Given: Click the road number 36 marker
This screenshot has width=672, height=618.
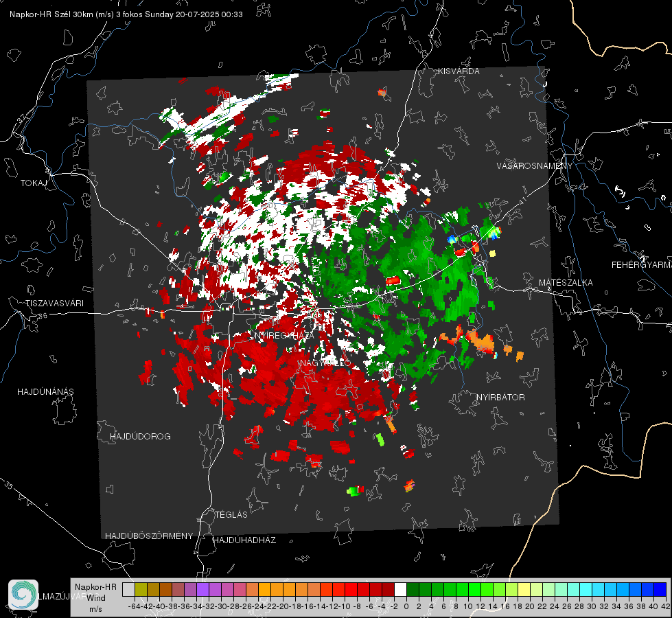Looking at the screenshot, I should [x=43, y=316].
